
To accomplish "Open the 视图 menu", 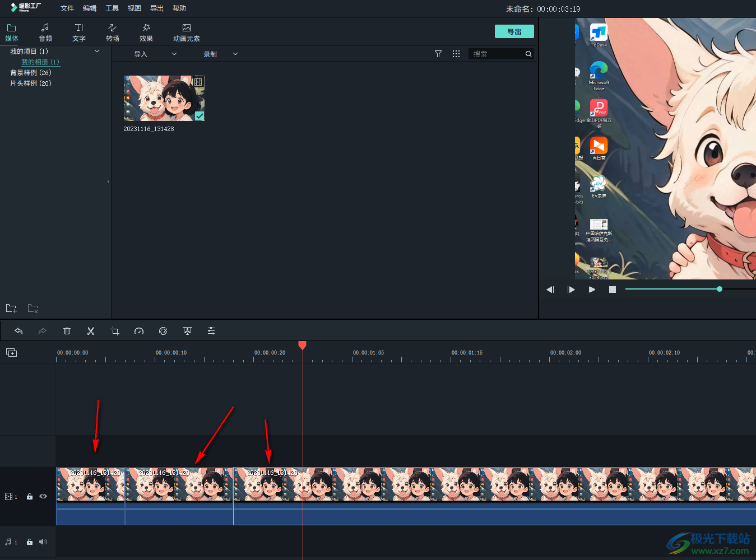I will point(134,8).
